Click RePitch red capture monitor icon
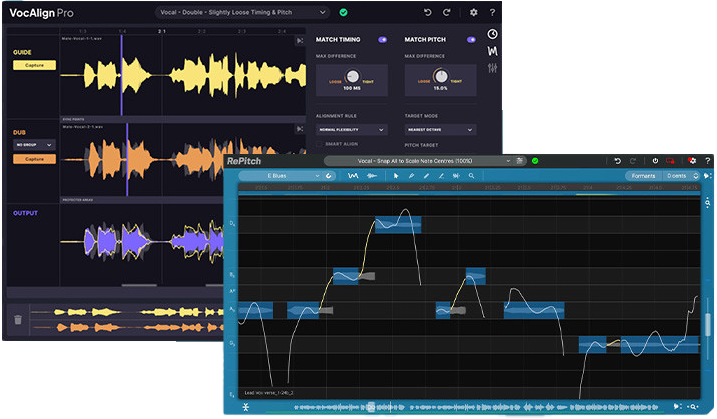 click(x=670, y=161)
